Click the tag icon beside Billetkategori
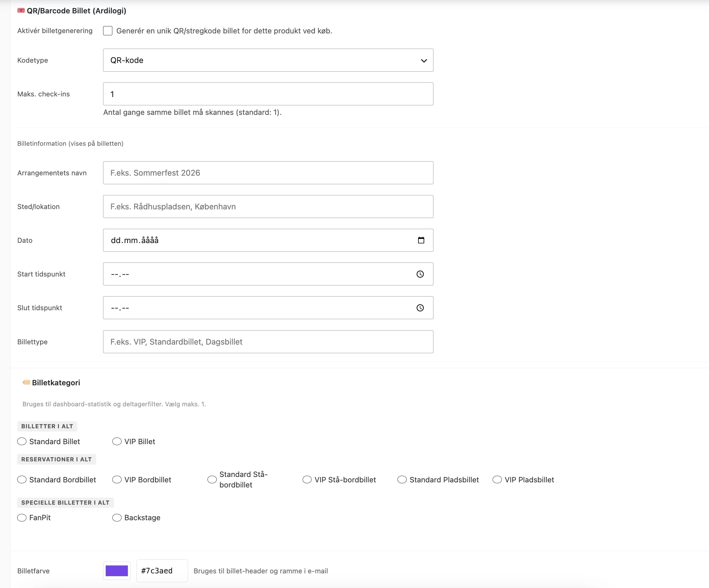 click(26, 382)
